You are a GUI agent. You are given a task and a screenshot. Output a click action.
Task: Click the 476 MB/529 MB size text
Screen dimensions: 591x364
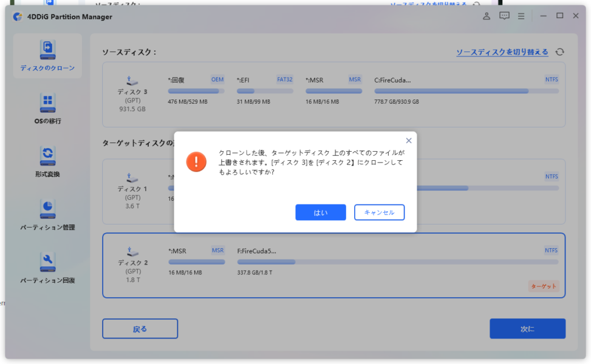[188, 102]
